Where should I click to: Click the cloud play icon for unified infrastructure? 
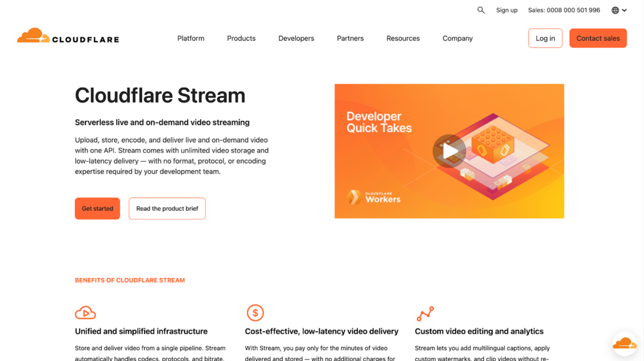[86, 313]
